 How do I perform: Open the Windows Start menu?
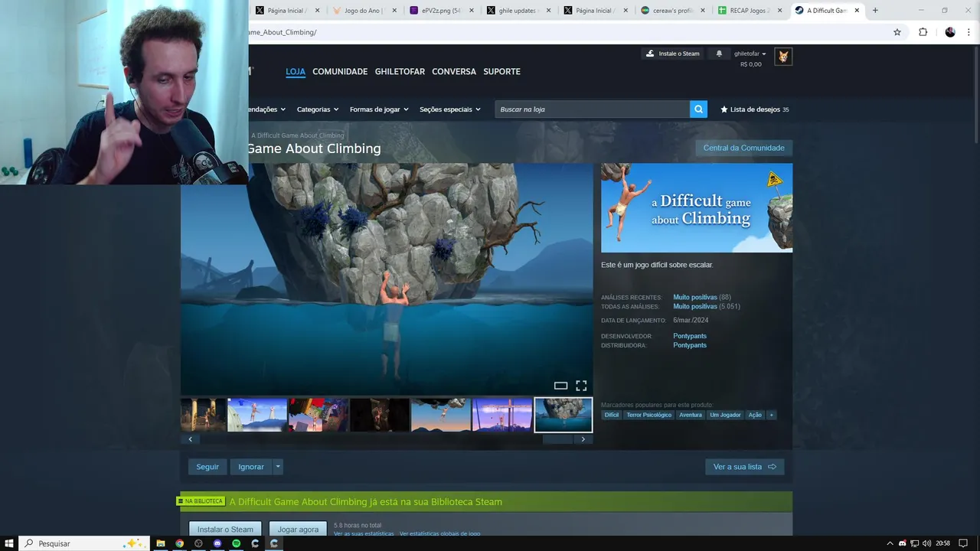tap(9, 543)
